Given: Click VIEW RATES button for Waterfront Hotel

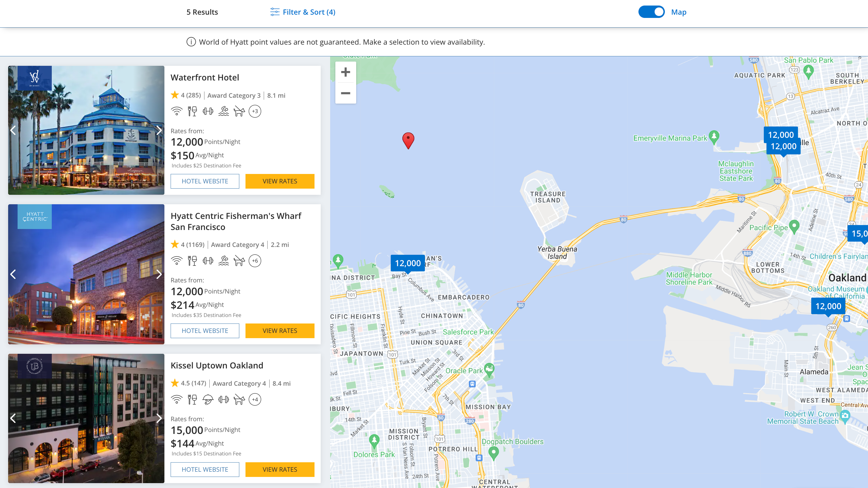Looking at the screenshot, I should coord(280,181).
